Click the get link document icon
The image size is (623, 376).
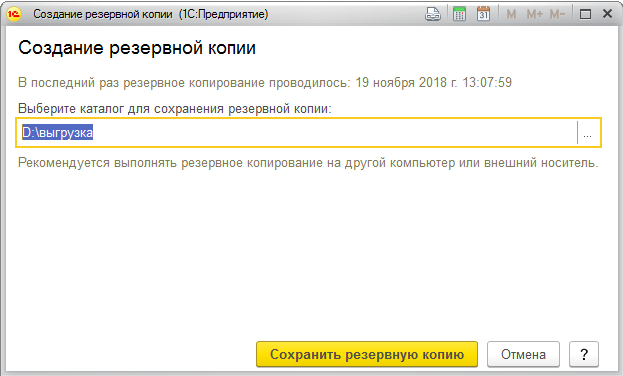click(433, 14)
